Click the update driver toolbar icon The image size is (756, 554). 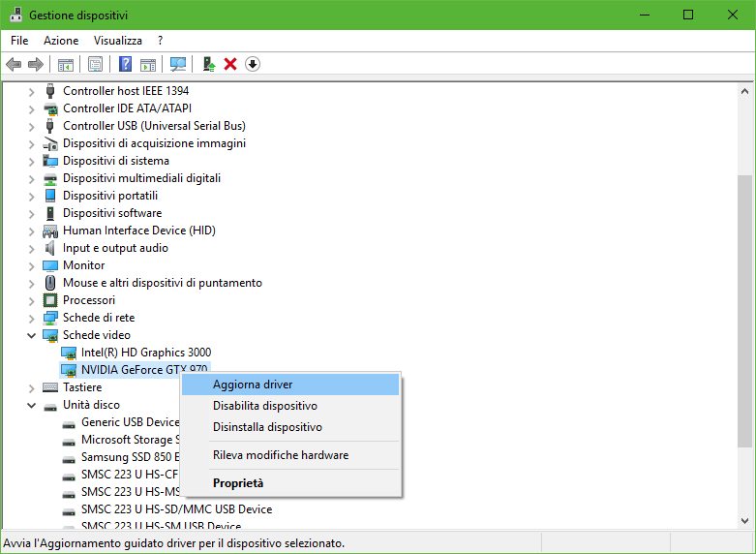pos(208,65)
